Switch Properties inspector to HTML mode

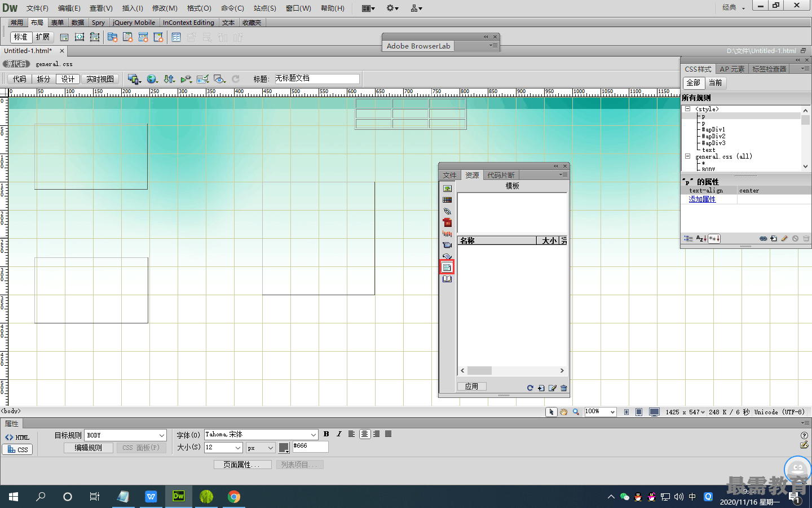pyautogui.click(x=17, y=437)
